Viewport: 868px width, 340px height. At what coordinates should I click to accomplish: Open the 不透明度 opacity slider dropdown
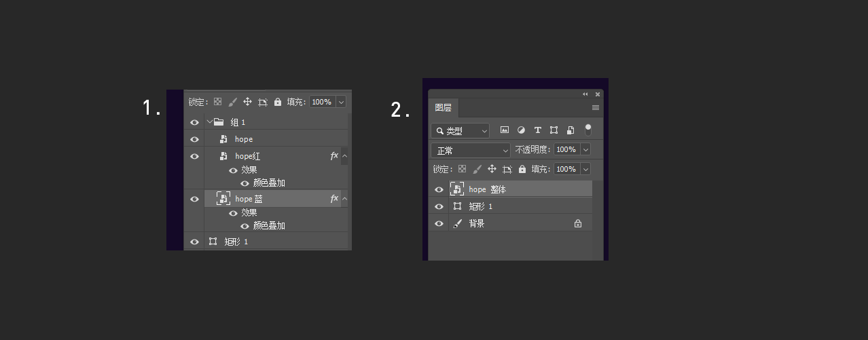585,149
